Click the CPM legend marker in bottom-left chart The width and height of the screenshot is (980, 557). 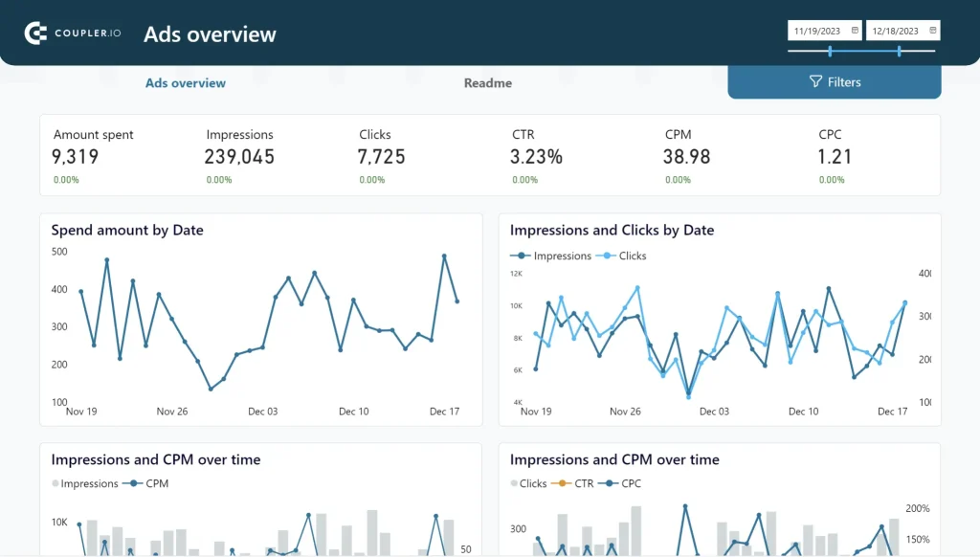click(x=135, y=483)
